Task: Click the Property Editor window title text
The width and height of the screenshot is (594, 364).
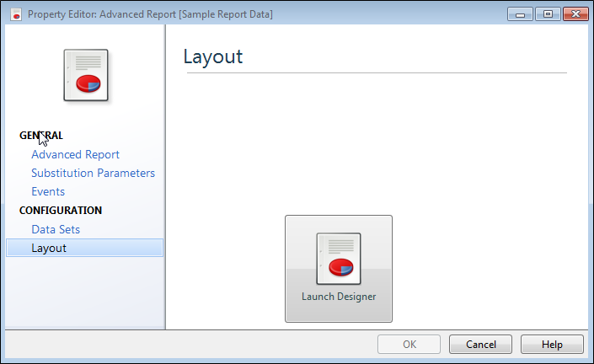Action: (150, 14)
